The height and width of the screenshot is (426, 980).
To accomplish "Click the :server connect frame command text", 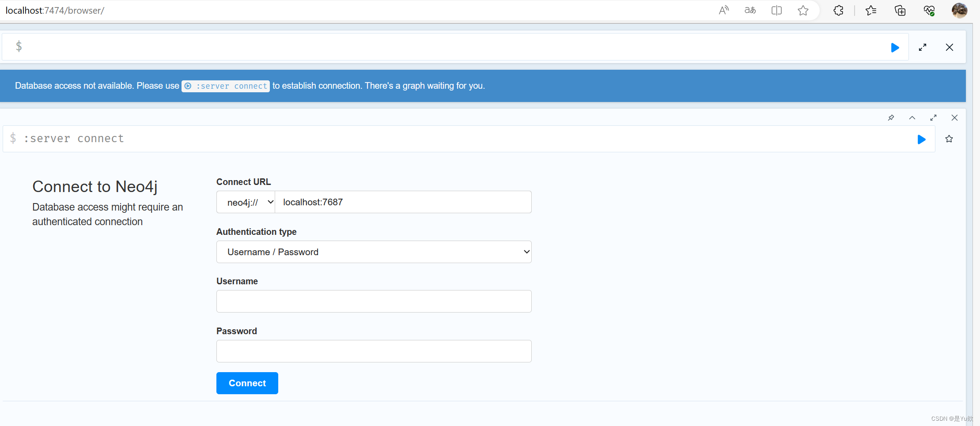I will pyautogui.click(x=74, y=139).
